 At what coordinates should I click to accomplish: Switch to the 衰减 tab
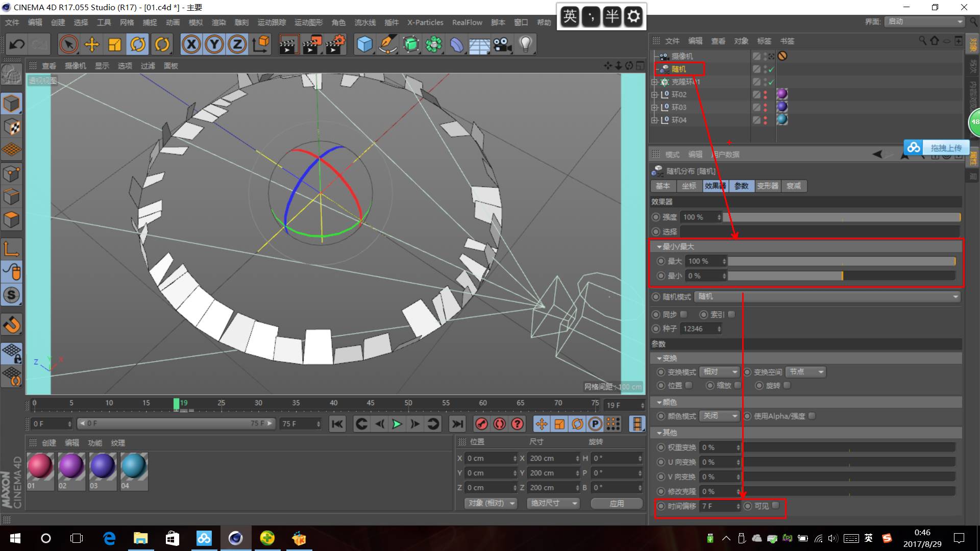[793, 186]
